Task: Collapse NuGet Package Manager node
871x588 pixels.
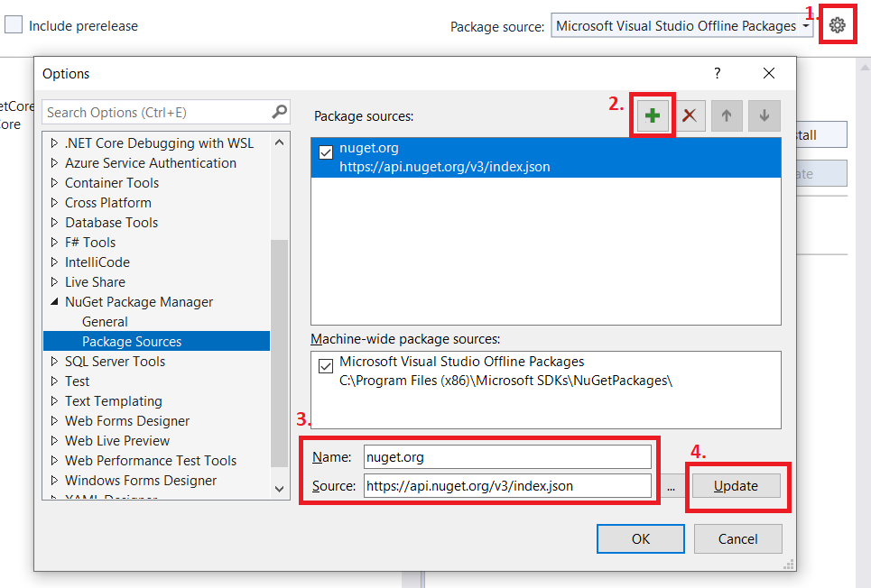Action: pyautogui.click(x=54, y=301)
